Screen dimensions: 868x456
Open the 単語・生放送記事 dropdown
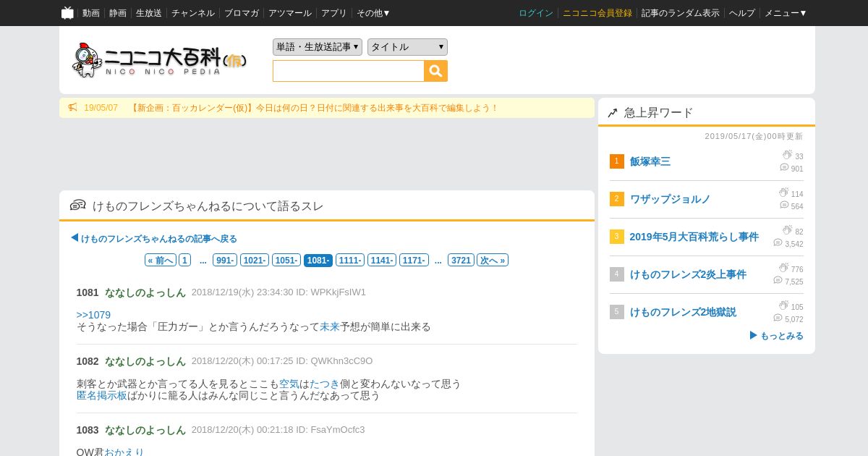click(x=318, y=47)
